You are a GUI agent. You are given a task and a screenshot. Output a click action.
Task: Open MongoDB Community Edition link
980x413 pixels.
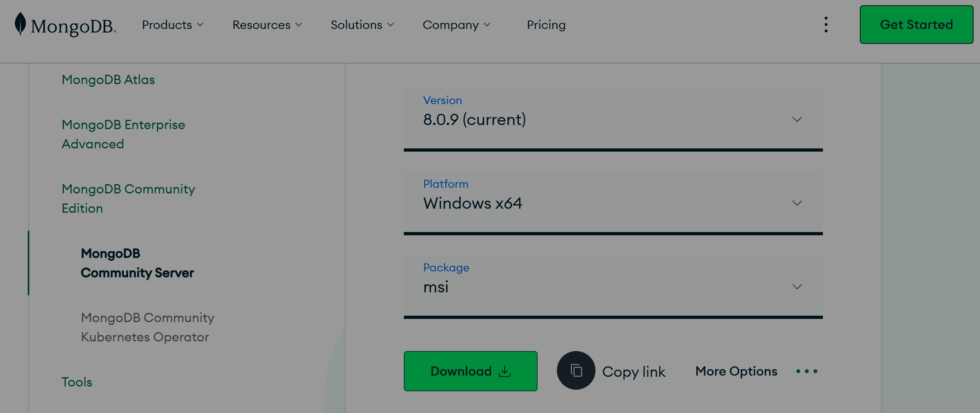pos(128,199)
